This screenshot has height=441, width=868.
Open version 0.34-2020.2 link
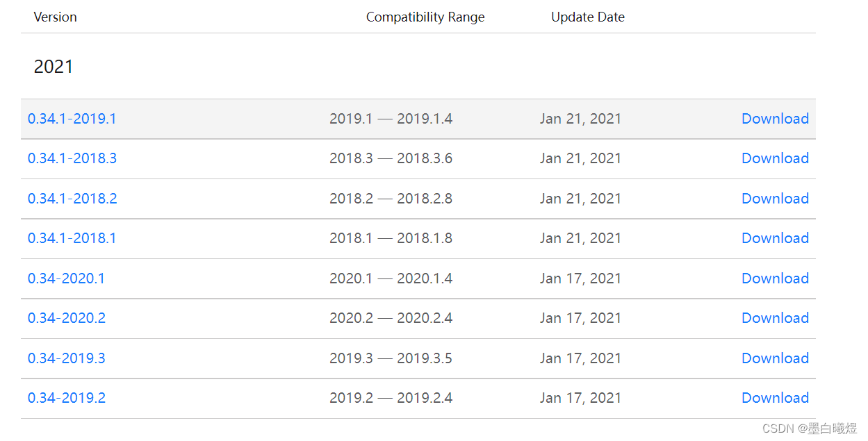(67, 318)
